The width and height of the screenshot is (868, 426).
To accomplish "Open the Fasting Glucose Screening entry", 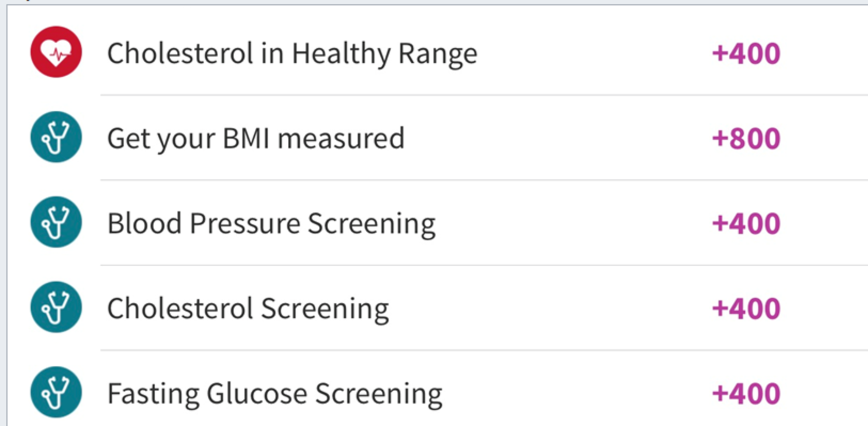I will click(437, 388).
